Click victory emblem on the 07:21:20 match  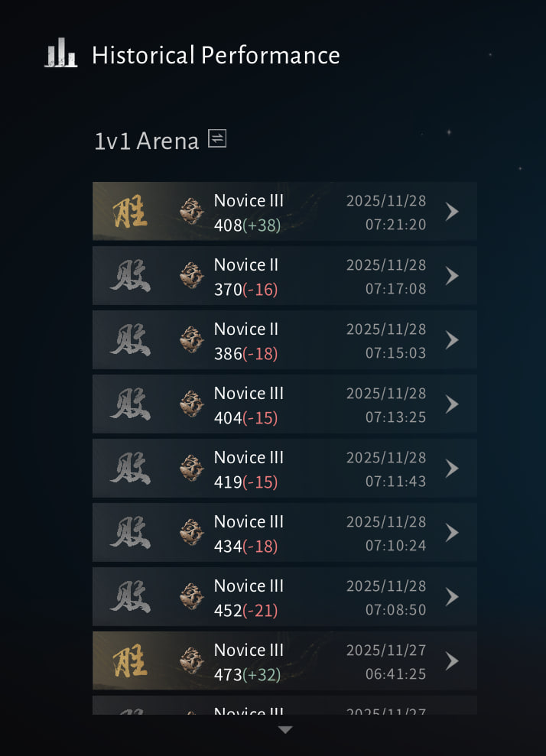(x=130, y=211)
